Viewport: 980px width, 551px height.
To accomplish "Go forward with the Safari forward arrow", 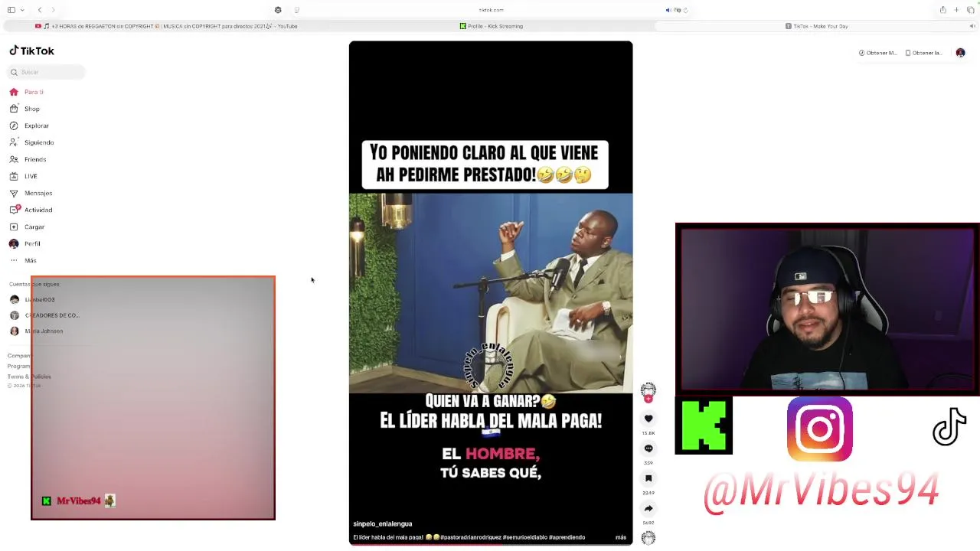I will (x=54, y=10).
